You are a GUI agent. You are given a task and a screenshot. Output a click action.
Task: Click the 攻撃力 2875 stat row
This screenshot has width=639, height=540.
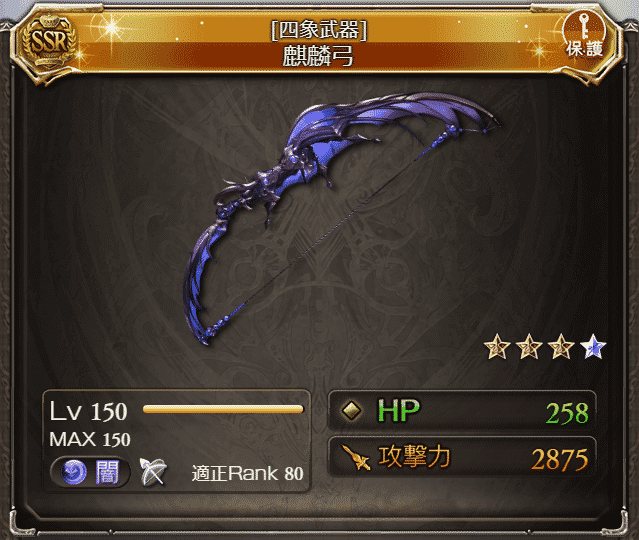pyautogui.click(x=462, y=457)
